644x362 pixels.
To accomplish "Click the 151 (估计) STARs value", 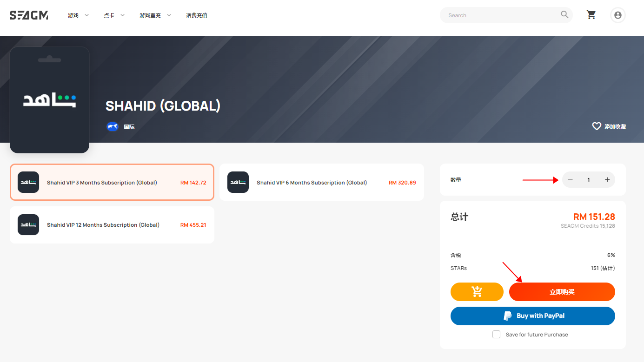I will [603, 268].
